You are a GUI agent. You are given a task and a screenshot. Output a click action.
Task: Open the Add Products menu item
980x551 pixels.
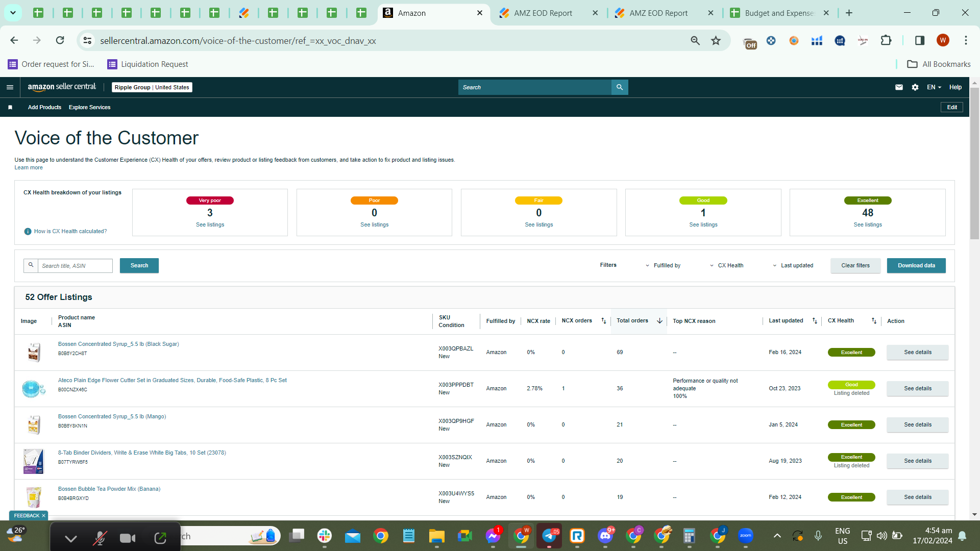pyautogui.click(x=44, y=107)
